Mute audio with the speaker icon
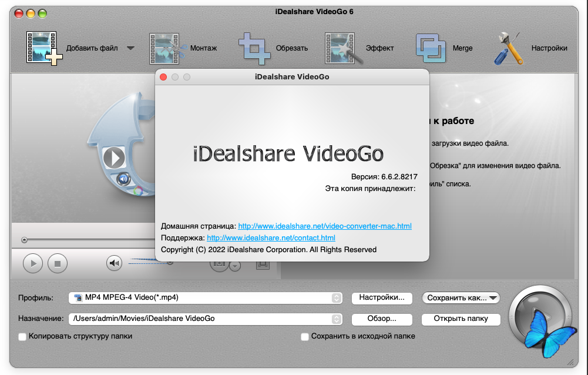The image size is (588, 375). (x=114, y=263)
